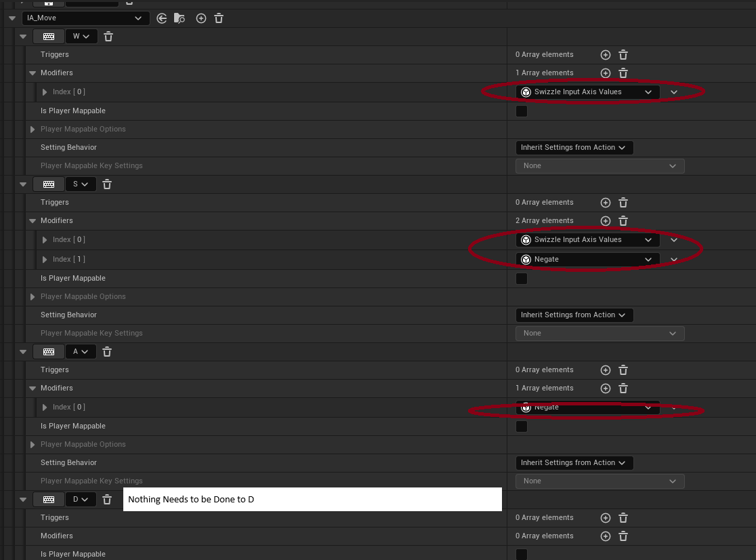The width and height of the screenshot is (756, 560).
Task: Use selected asset arrow icon for IA_Move
Action: pos(161,18)
